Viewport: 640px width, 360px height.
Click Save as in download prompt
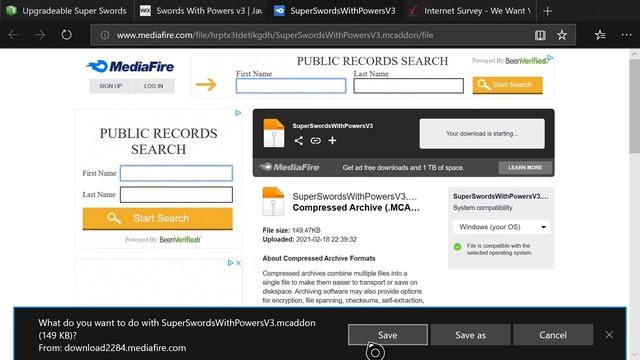point(471,335)
